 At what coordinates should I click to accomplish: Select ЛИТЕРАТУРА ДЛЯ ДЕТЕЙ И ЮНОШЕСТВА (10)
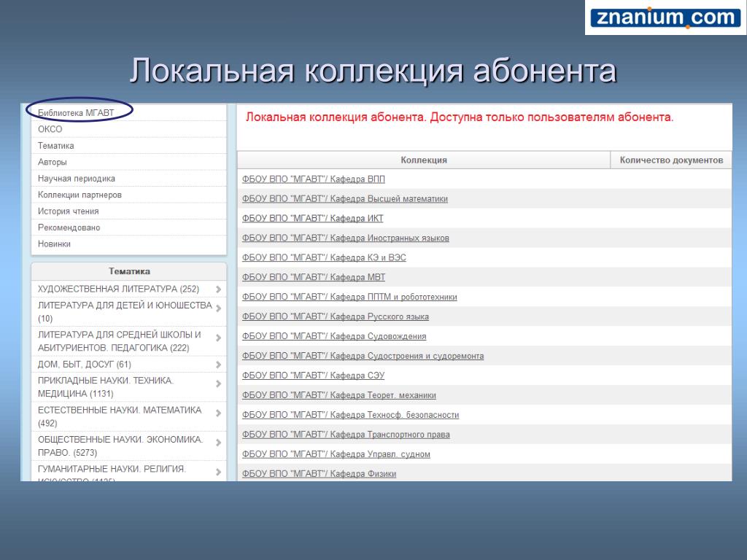point(125,312)
